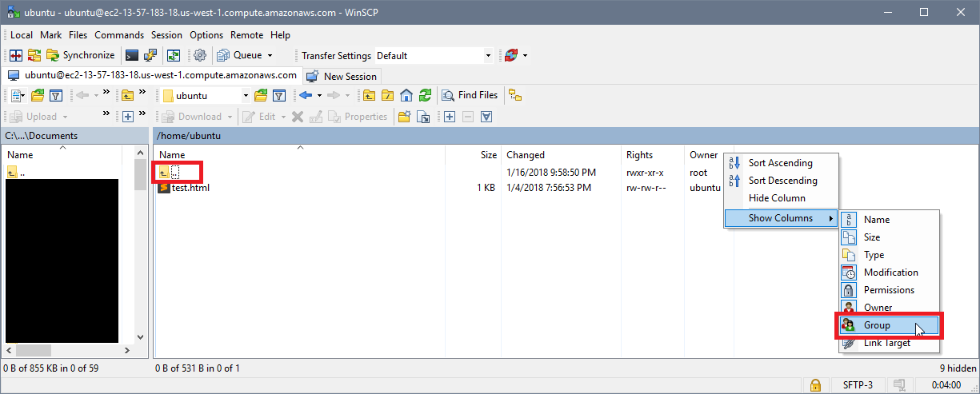Click remote Invert Selection icon

pos(486,117)
